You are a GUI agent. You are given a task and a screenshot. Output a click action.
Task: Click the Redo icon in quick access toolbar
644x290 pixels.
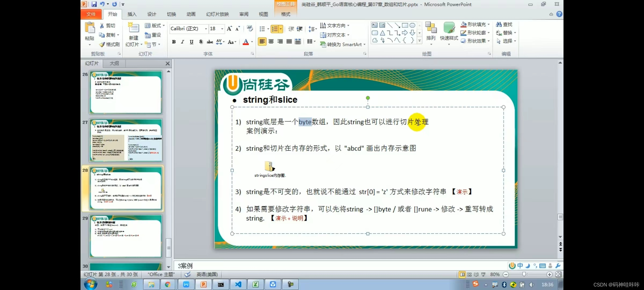pos(115,4)
